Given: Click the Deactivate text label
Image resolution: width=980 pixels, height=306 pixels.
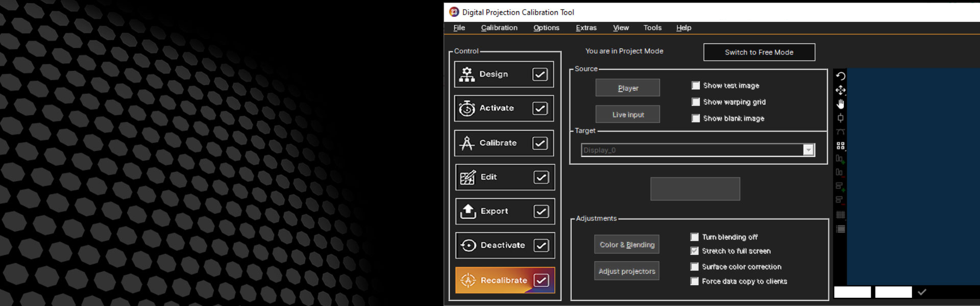Looking at the screenshot, I should [x=503, y=245].
